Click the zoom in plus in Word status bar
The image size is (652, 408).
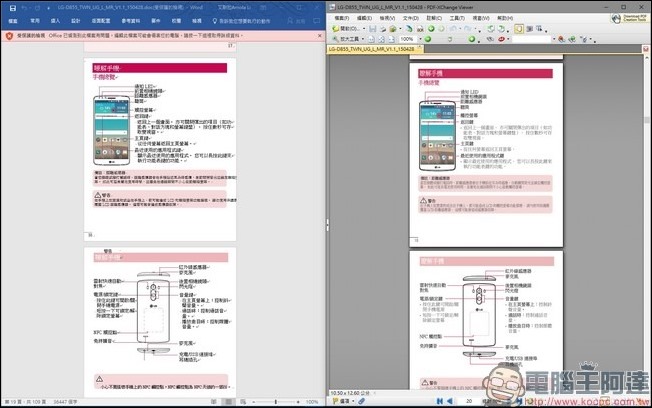[298, 402]
